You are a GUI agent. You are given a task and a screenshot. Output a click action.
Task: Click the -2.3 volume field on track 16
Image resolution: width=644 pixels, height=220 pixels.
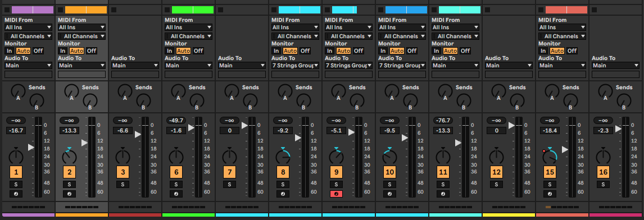pyautogui.click(x=604, y=131)
